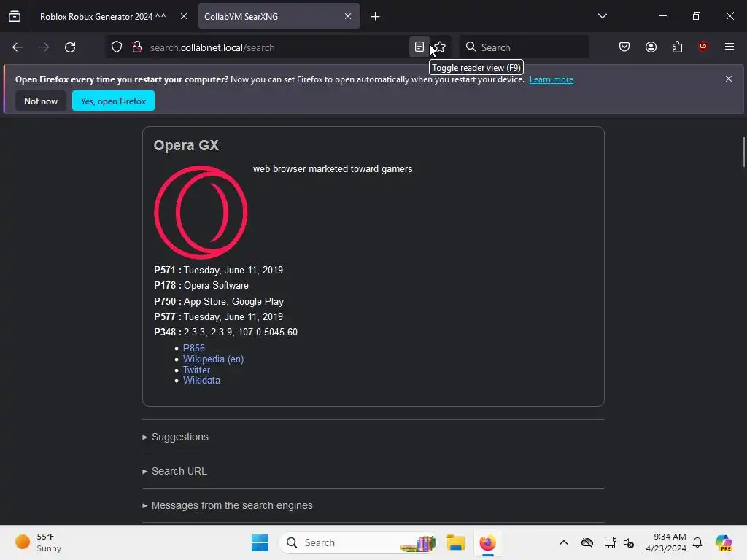747x560 pixels.
Task: Open the Windows Start menu
Action: click(260, 542)
